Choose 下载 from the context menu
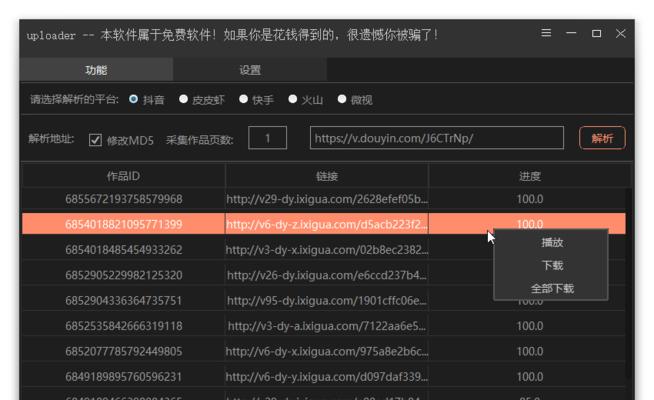Viewport: 654px width, 400px height. pos(551,265)
